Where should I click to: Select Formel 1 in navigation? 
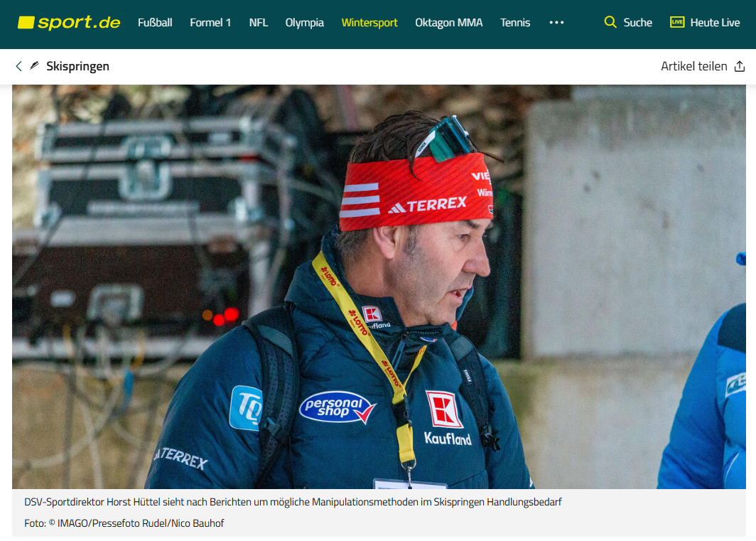[210, 23]
